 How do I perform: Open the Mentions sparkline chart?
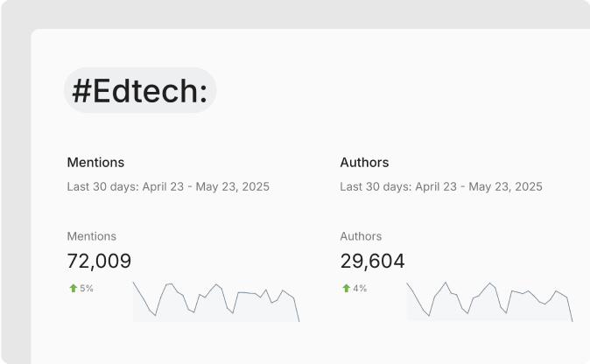pos(216,302)
